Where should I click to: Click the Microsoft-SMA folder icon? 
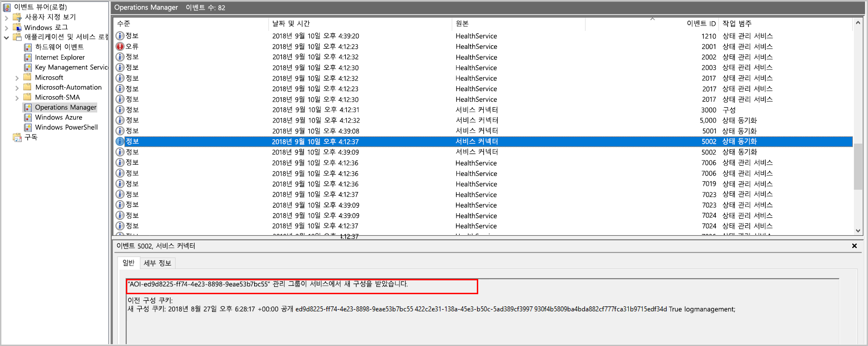click(x=27, y=97)
